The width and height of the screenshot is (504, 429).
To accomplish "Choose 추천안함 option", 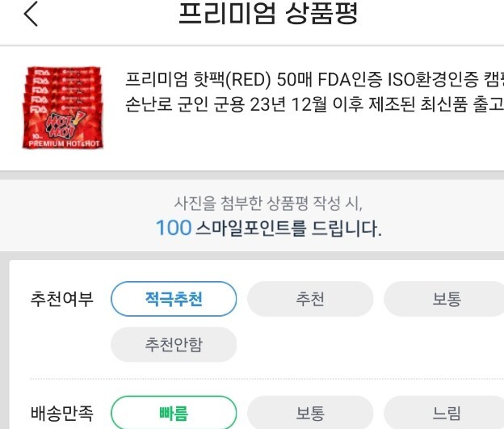I will 174,344.
